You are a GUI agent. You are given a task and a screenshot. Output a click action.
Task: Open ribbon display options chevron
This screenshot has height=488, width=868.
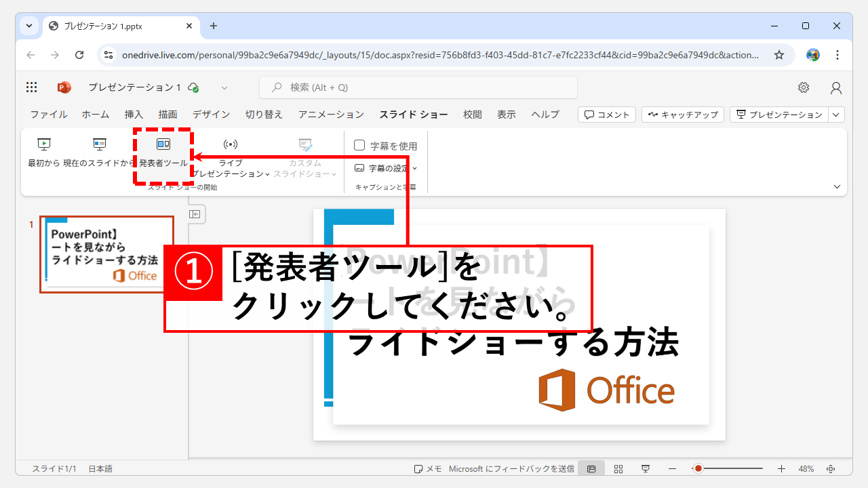point(837,186)
